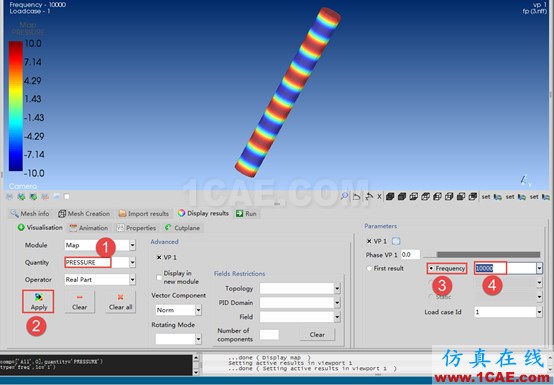
Task: Open the Run tab button
Action: click(x=246, y=213)
